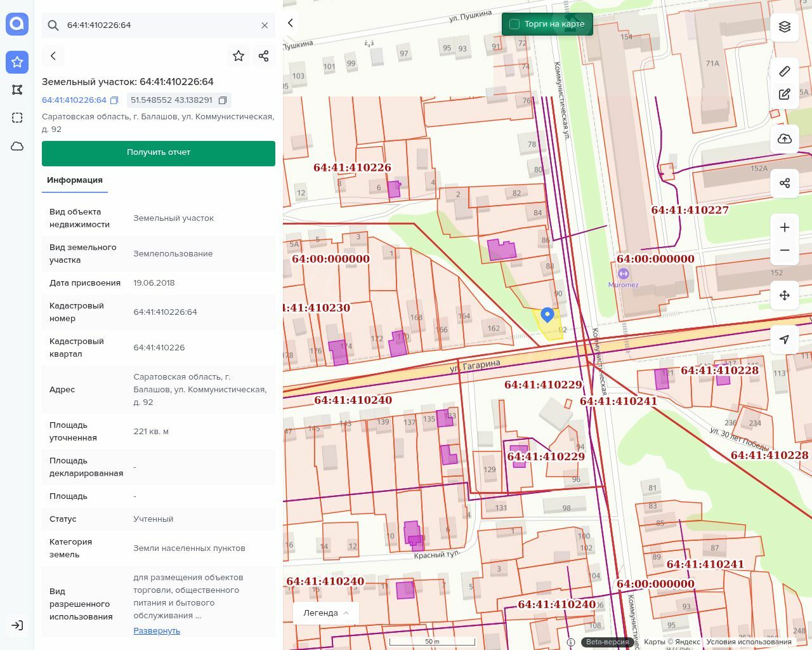
Task: Zoom in on the map
Action: [785, 227]
